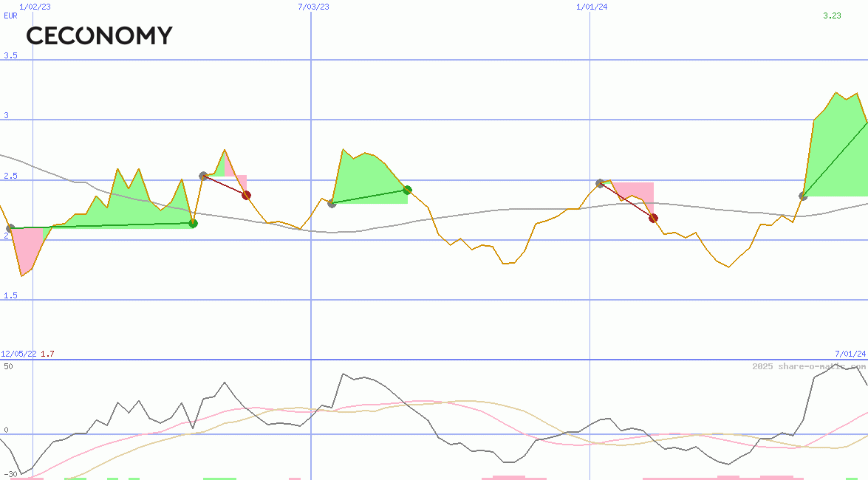Select the red sell marker after the 7/03/23 gridline
The height and width of the screenshot is (480, 868).
[246, 194]
